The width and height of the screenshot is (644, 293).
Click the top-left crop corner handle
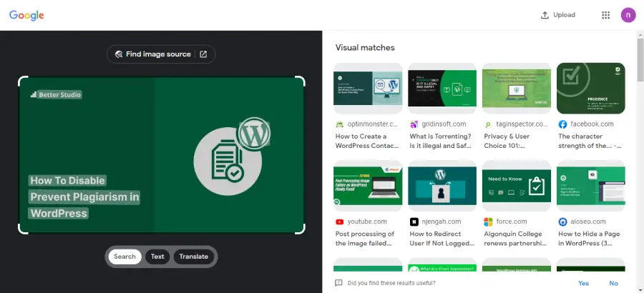coord(23,81)
